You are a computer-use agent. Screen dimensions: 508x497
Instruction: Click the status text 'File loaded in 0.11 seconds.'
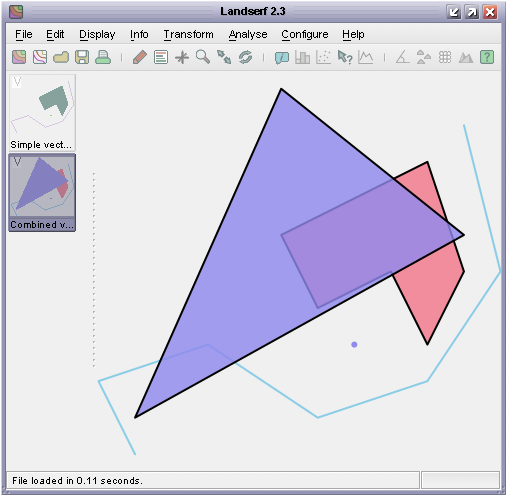(x=77, y=481)
